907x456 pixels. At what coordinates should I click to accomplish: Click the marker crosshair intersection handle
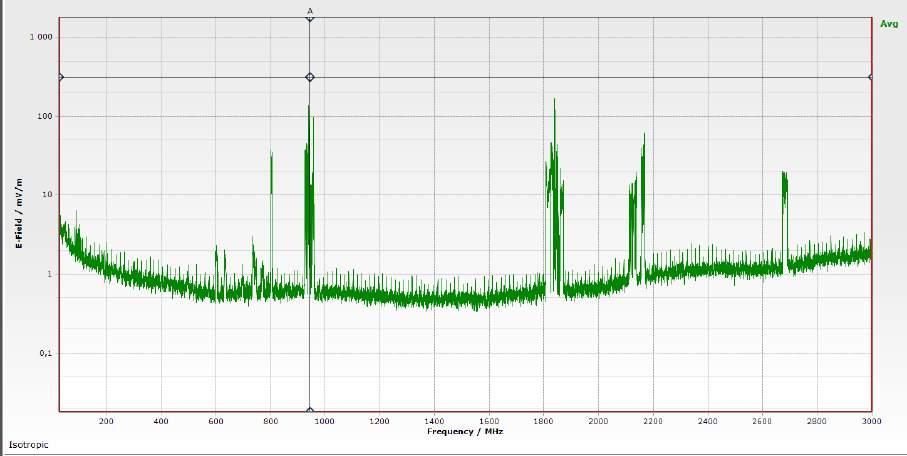(309, 77)
